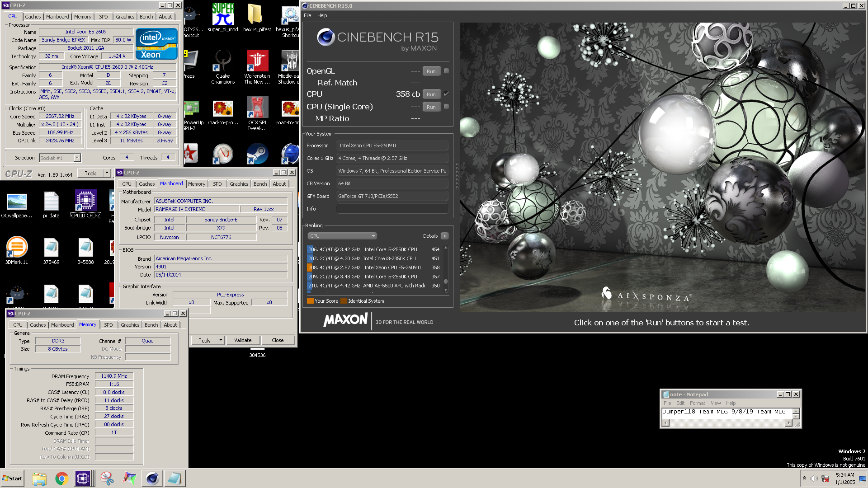
Task: Click the colorful arrow taskbar icon
Action: click(x=130, y=479)
